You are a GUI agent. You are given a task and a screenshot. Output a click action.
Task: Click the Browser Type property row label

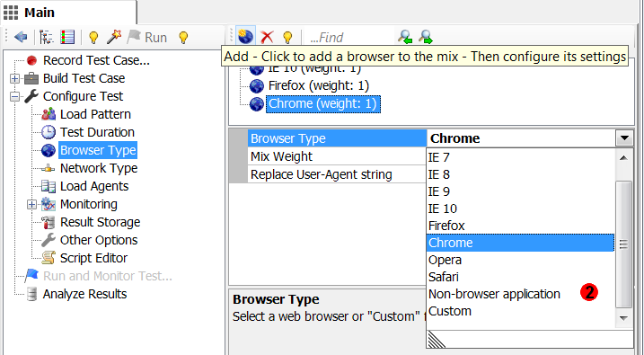click(x=337, y=138)
